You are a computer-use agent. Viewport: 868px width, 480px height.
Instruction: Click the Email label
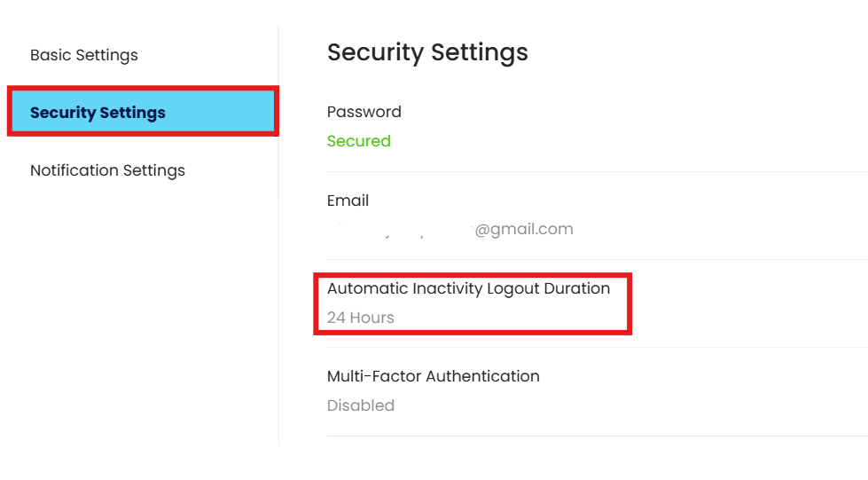point(348,201)
